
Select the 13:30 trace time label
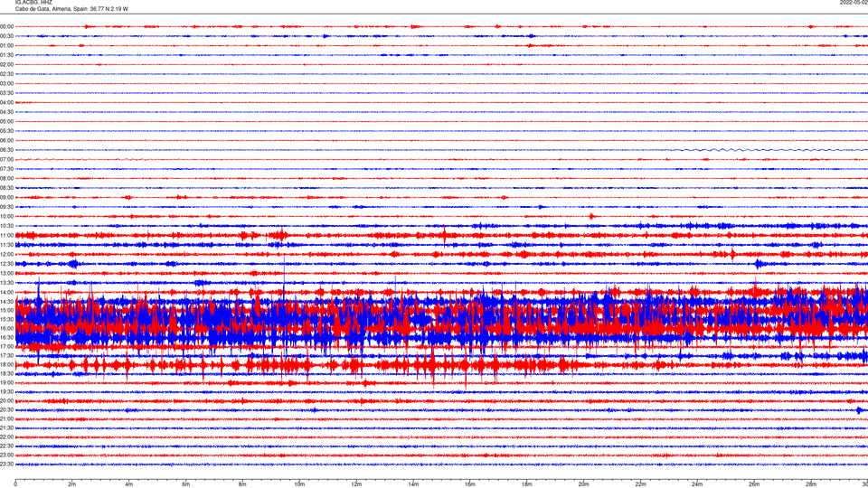[6, 283]
